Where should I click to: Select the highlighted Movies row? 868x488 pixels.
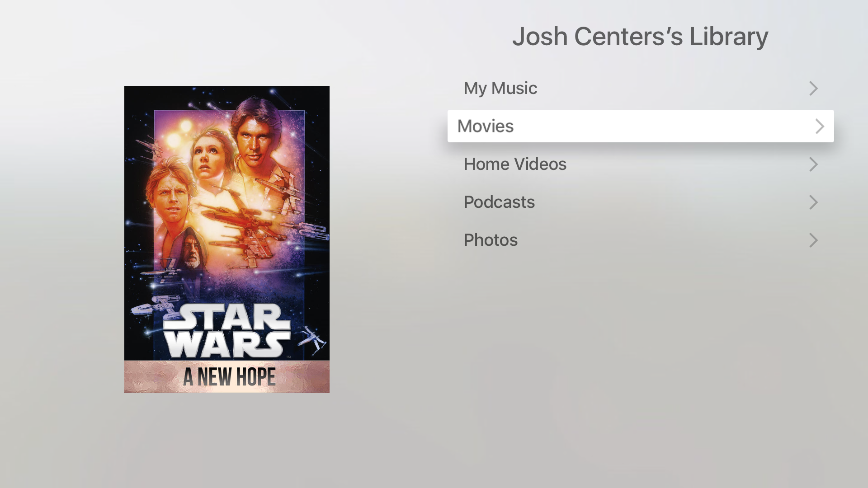coord(641,126)
